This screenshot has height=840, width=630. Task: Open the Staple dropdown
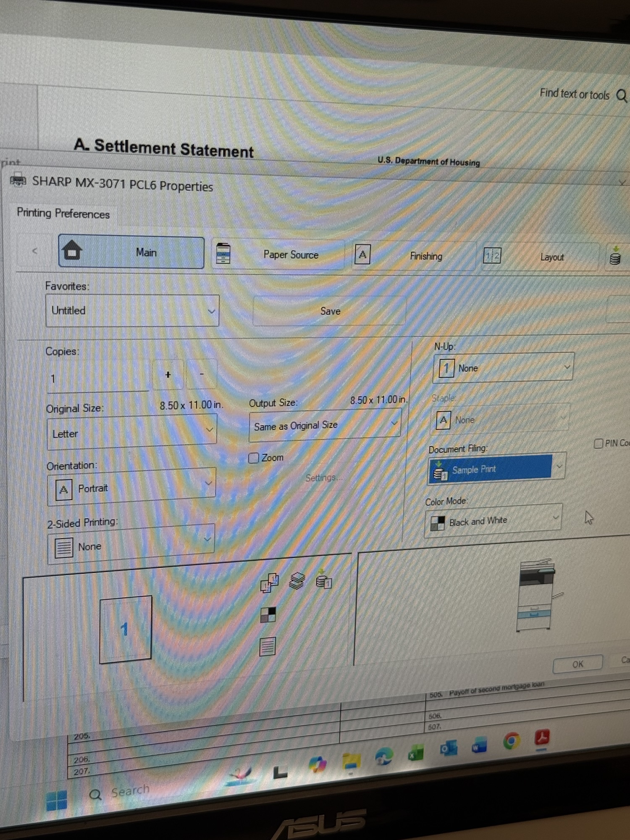coord(501,418)
